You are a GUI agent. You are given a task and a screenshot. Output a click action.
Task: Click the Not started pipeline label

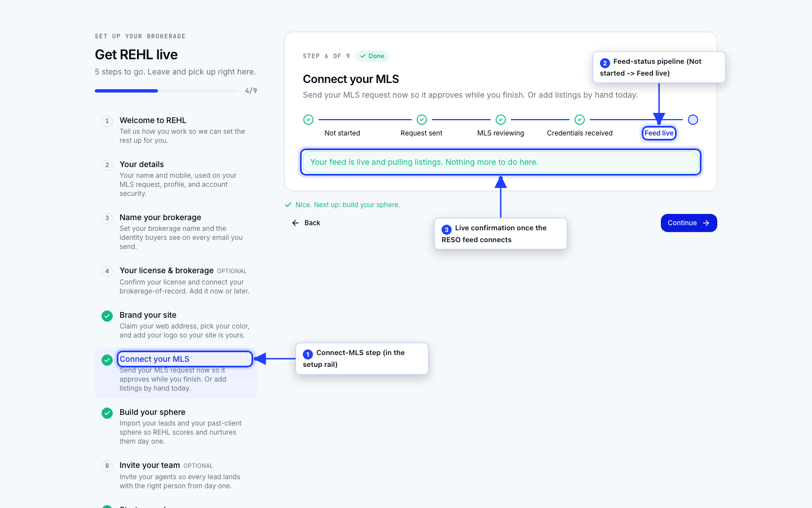click(342, 133)
